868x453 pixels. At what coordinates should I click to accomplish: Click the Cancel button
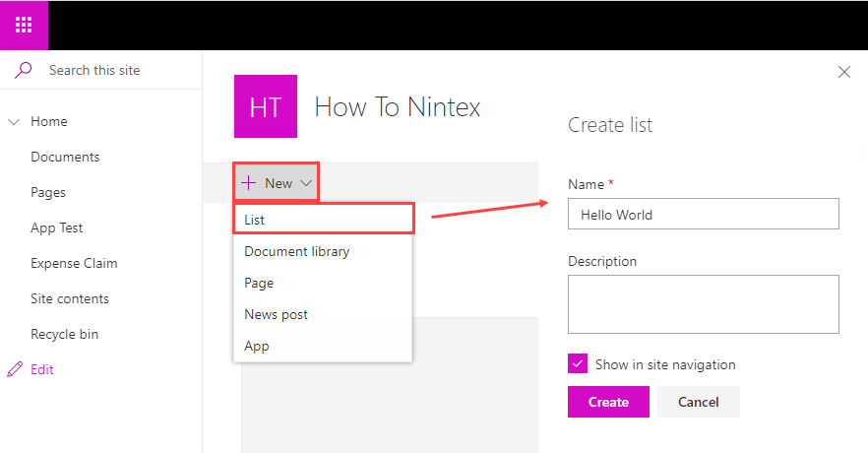(699, 402)
